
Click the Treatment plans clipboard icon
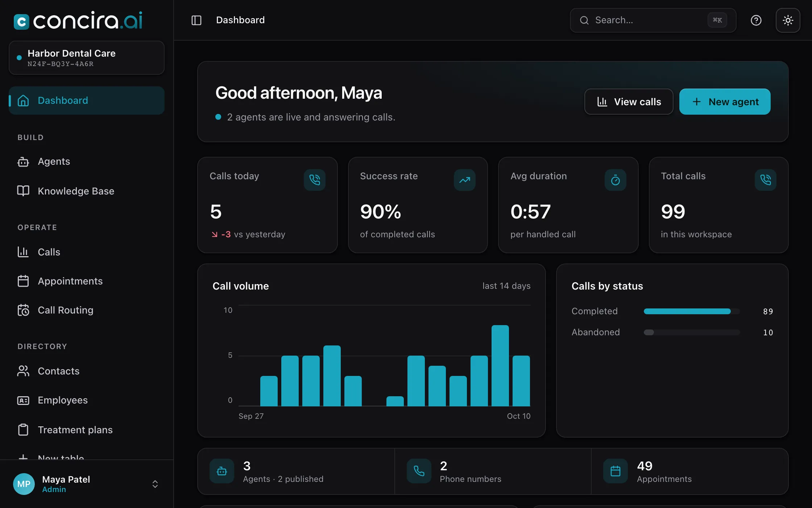pyautogui.click(x=23, y=430)
